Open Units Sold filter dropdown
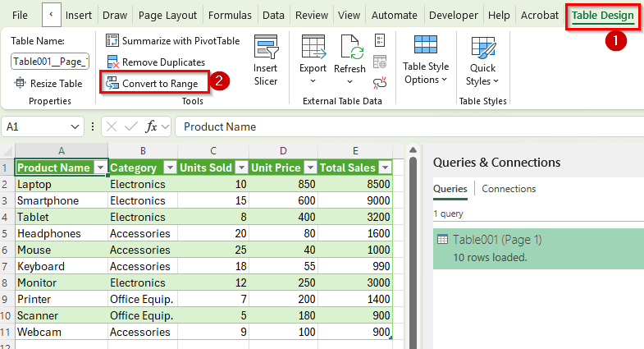Image resolution: width=644 pixels, height=349 pixels. click(x=242, y=168)
